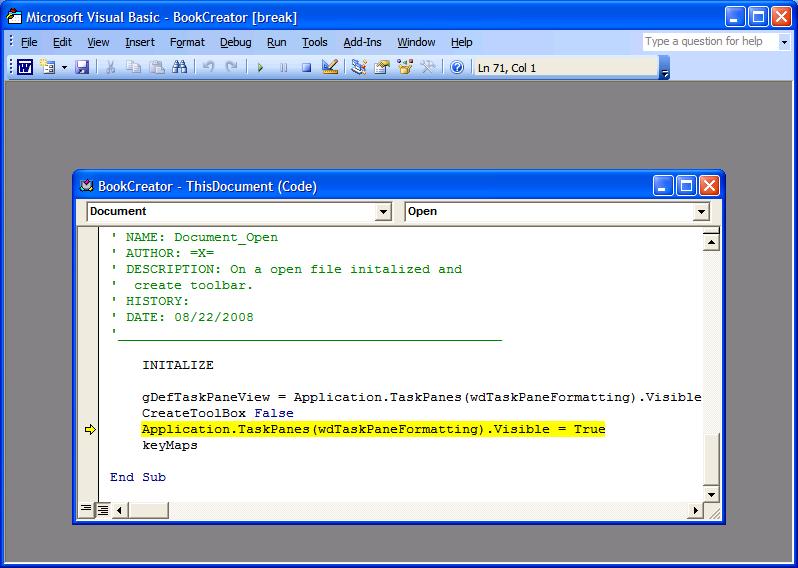The image size is (798, 568).
Task: Click the 'CreateToolBox False' code line
Action: [218, 413]
